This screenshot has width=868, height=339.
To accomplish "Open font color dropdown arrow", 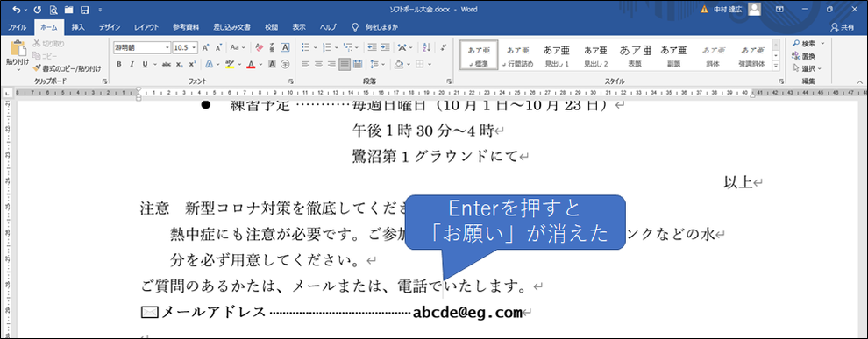I will coord(260,64).
